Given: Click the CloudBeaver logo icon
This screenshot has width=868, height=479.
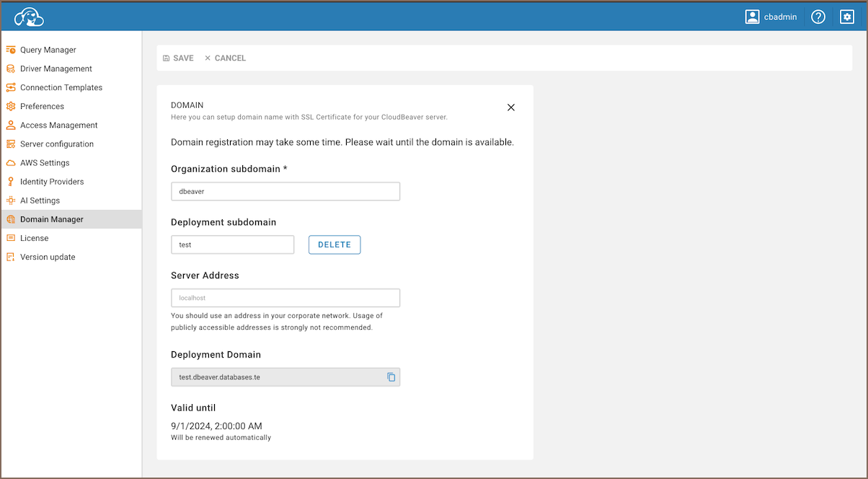Looking at the screenshot, I should click(29, 17).
